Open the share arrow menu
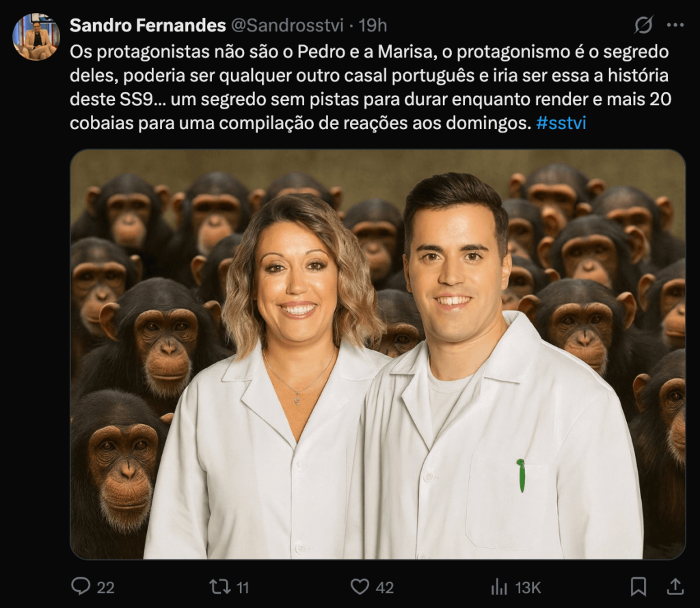This screenshot has width=700, height=608. click(675, 586)
